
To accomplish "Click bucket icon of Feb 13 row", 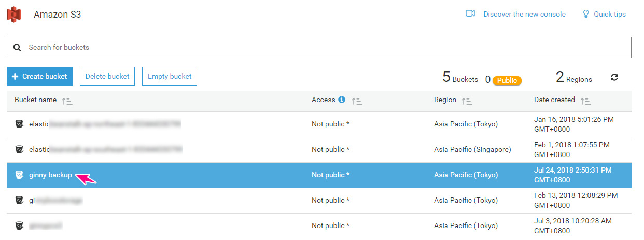I will [x=19, y=200].
